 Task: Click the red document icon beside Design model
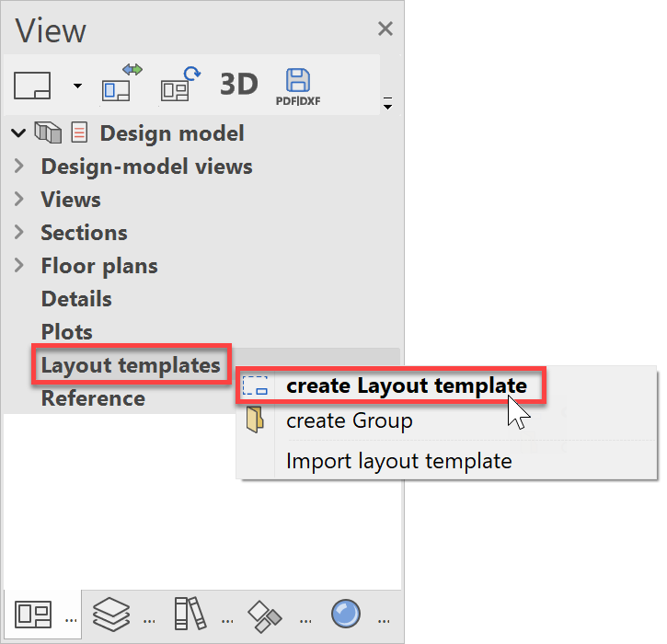(79, 132)
